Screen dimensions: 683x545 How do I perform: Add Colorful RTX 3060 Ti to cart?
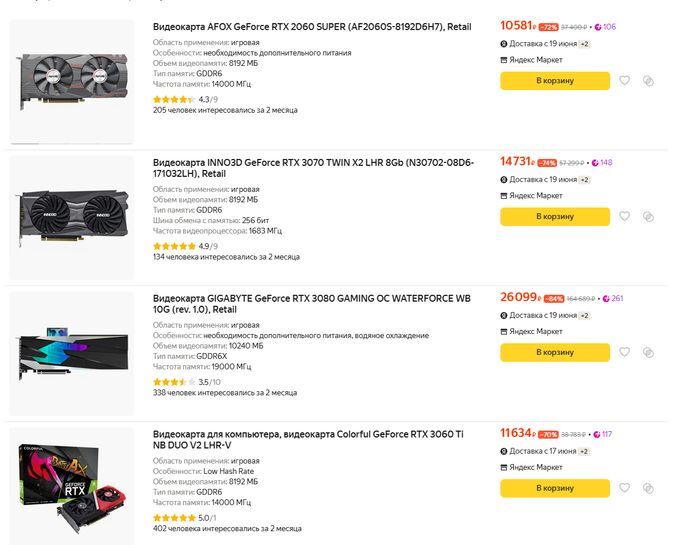555,488
